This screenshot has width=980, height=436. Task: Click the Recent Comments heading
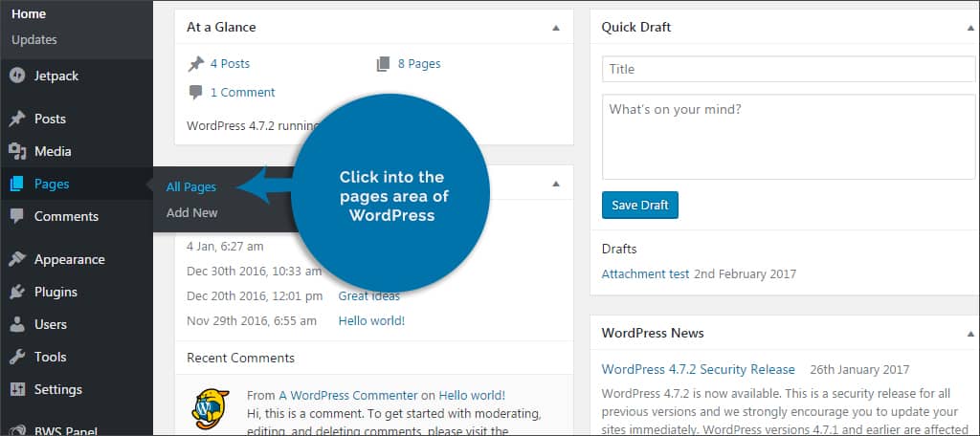click(240, 358)
